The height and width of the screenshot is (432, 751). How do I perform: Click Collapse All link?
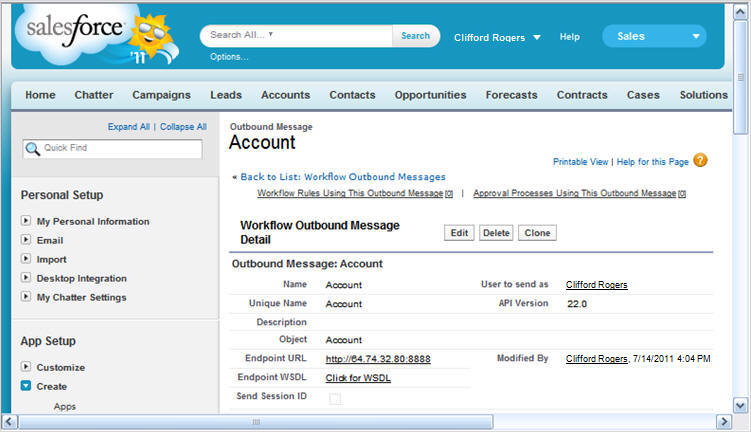(x=183, y=126)
